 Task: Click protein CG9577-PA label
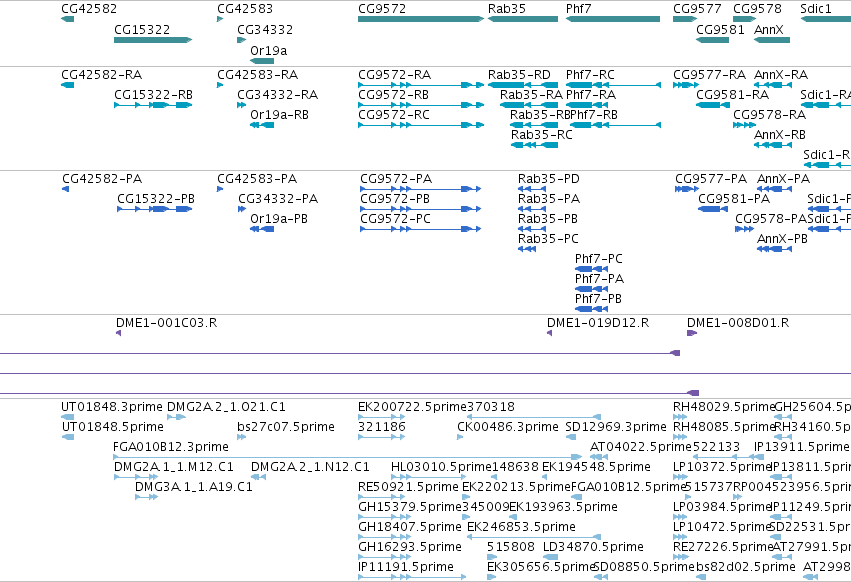coord(711,179)
